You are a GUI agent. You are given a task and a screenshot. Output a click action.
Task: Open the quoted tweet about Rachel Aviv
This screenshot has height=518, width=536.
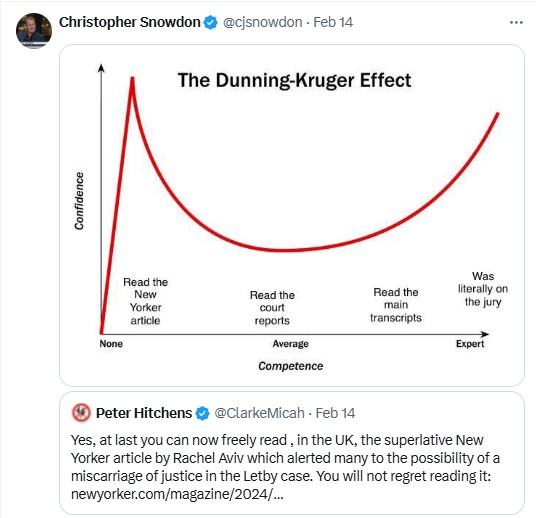click(x=292, y=453)
